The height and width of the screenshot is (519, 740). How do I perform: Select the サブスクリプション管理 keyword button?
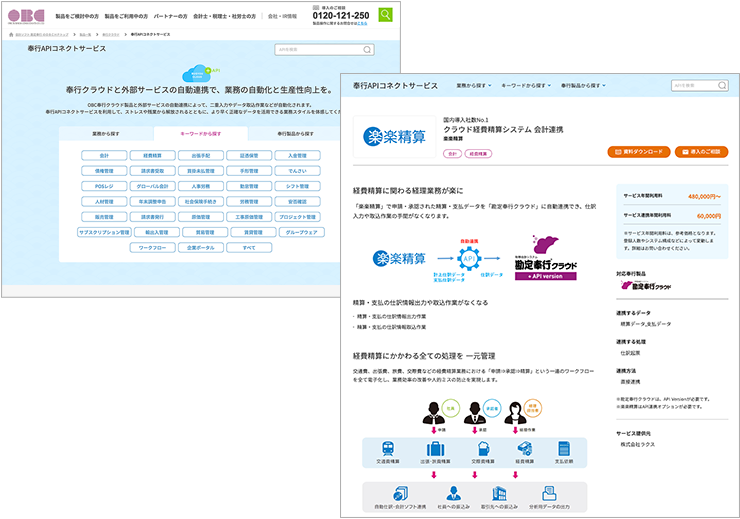click(x=104, y=232)
